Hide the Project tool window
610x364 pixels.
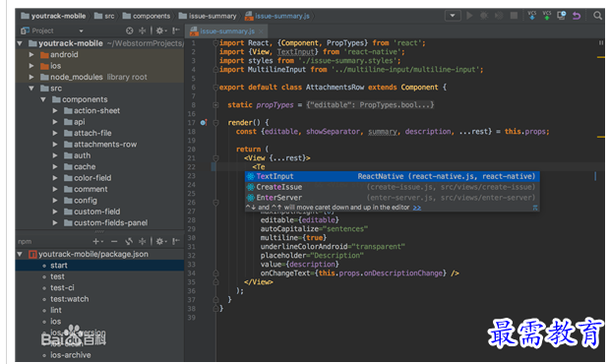click(176, 30)
